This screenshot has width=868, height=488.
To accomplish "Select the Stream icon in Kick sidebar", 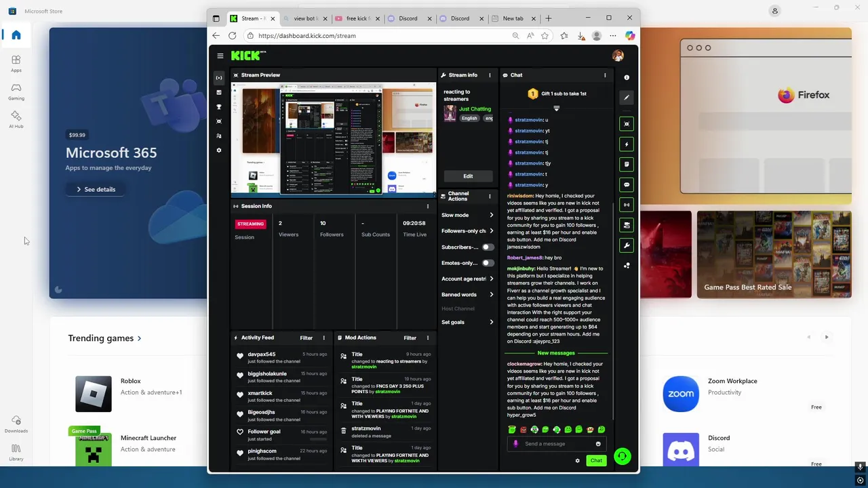I will 218,77.
